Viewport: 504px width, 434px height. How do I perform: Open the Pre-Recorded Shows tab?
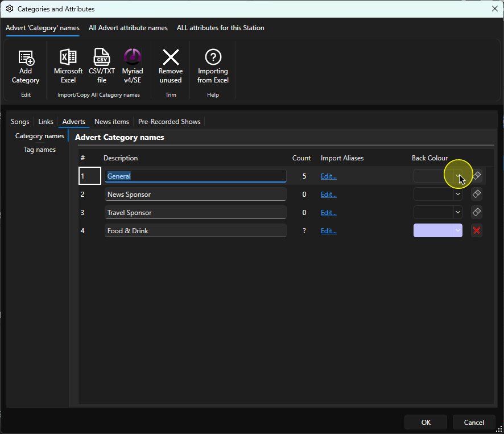tap(170, 122)
